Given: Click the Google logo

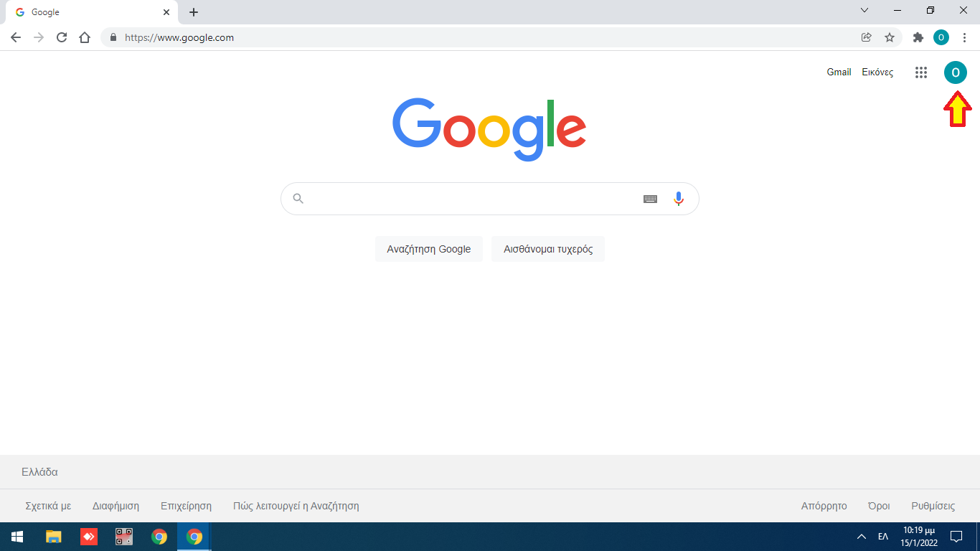Looking at the screenshot, I should pyautogui.click(x=489, y=129).
